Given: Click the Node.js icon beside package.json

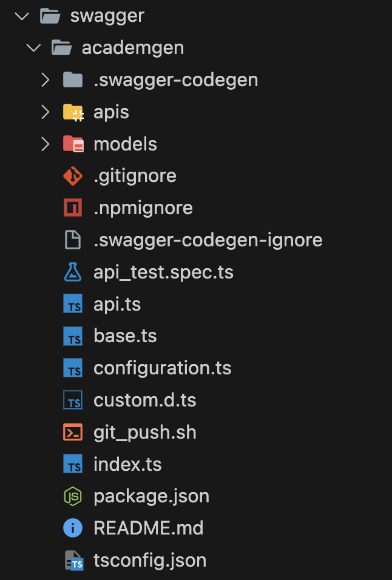Looking at the screenshot, I should (73, 496).
